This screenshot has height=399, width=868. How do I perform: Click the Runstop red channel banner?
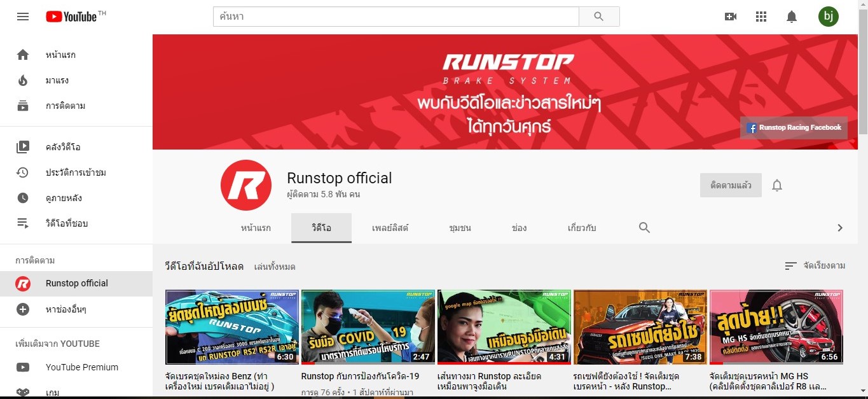coord(505,92)
